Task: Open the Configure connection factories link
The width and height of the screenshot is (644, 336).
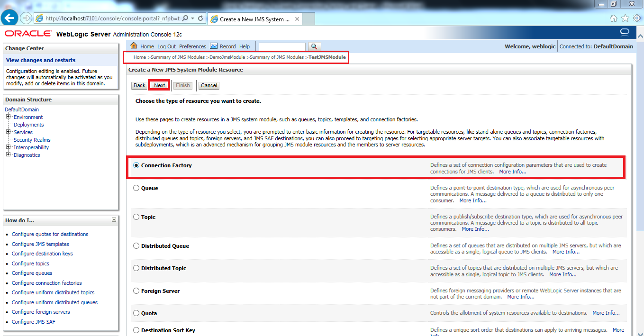Action: tap(46, 283)
